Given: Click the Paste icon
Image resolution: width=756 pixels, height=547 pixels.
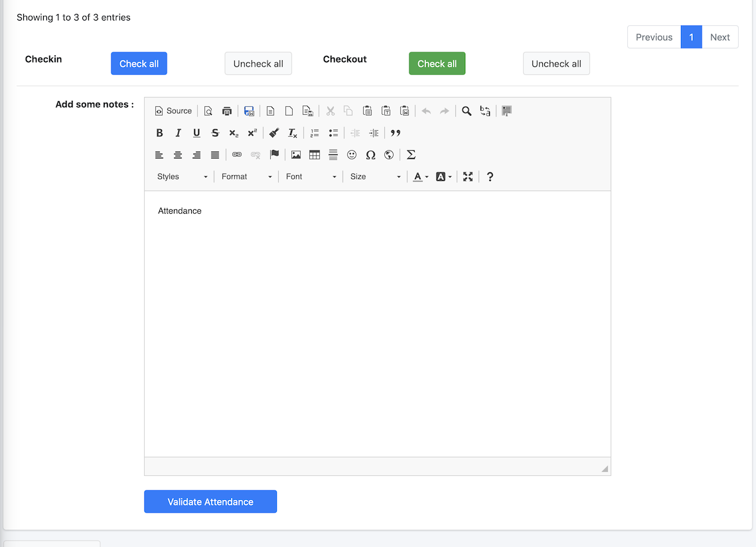Looking at the screenshot, I should [x=368, y=111].
